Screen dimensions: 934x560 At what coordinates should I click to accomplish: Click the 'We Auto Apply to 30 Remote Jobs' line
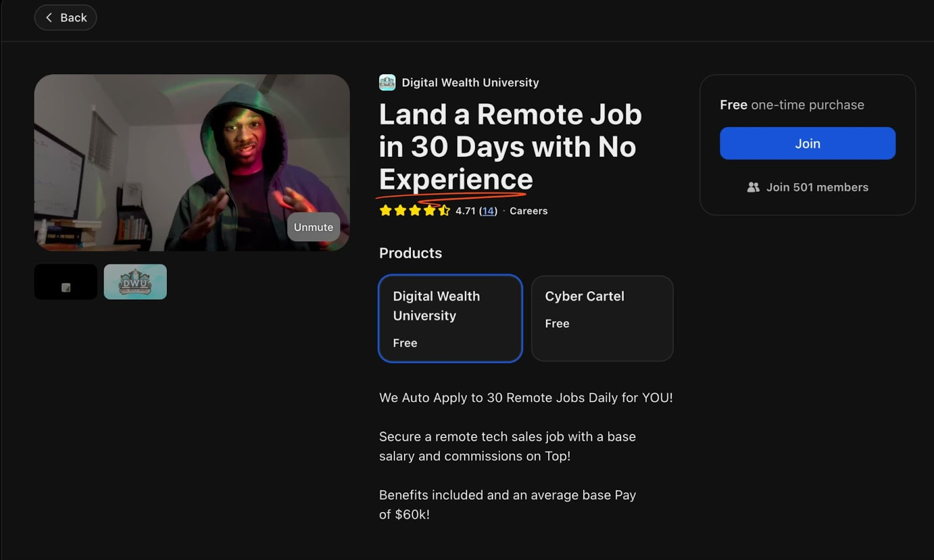click(x=526, y=398)
